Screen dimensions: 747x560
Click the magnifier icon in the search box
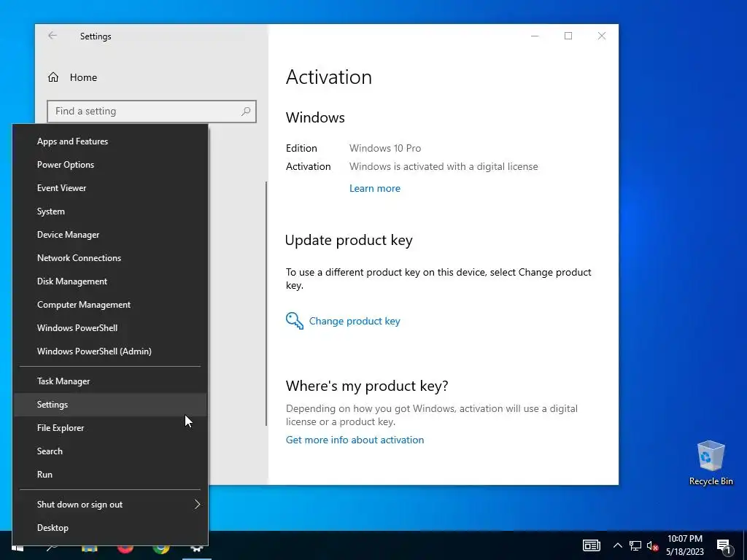pos(246,112)
